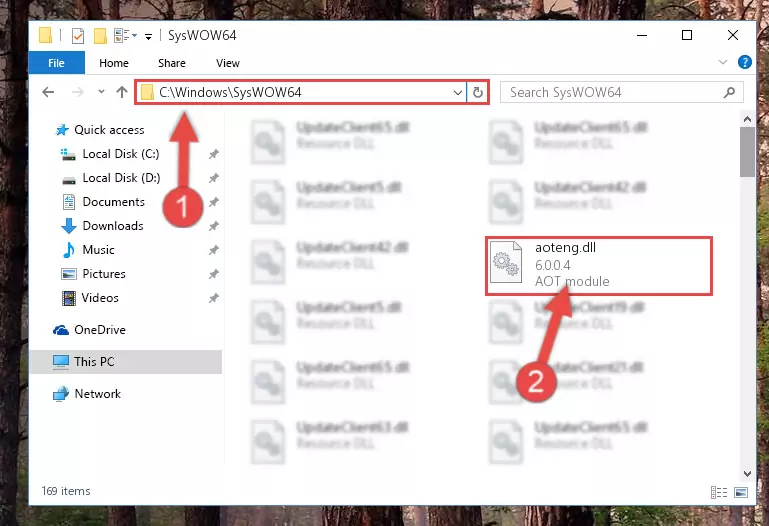Click the search magnifier icon
Image resolution: width=769 pixels, height=526 pixels.
click(x=729, y=92)
